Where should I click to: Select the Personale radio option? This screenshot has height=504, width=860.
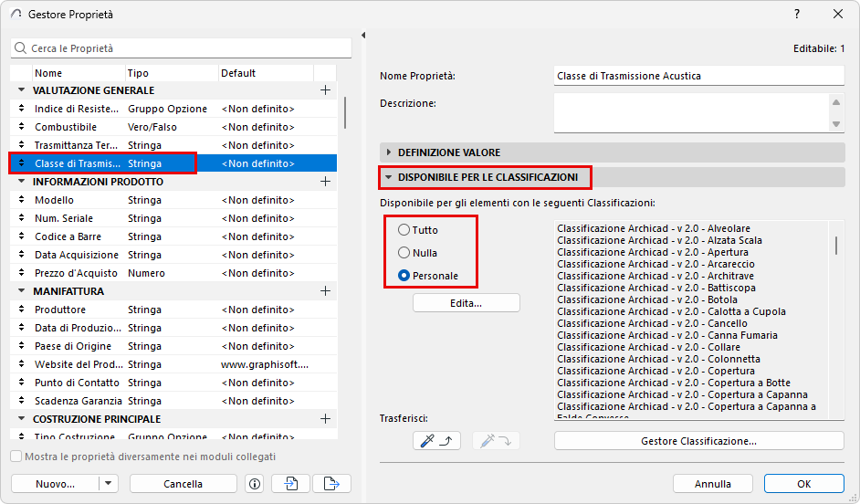(404, 276)
